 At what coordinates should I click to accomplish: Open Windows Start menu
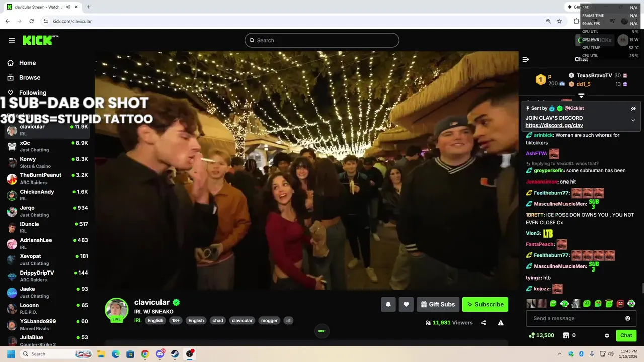(x=11, y=354)
